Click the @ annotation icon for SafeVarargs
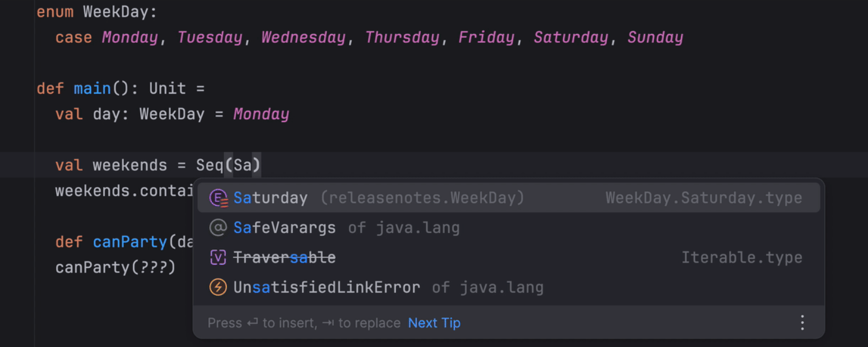 point(218,228)
